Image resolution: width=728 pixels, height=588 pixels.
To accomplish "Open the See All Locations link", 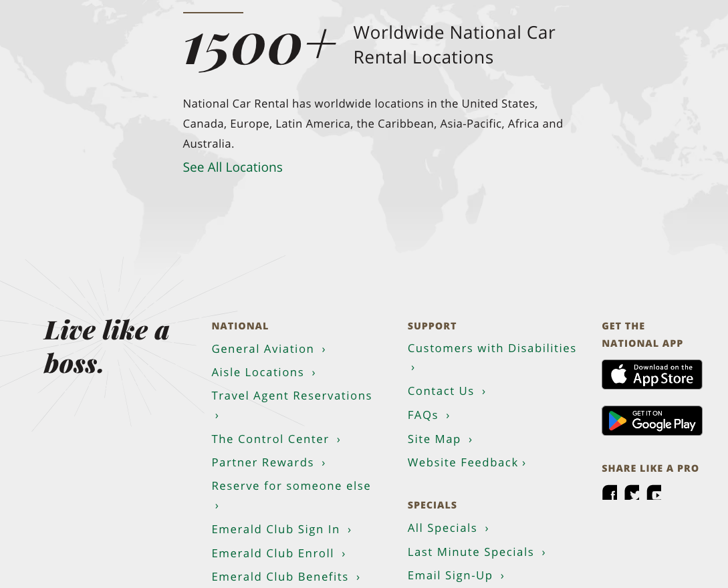I will click(x=233, y=167).
